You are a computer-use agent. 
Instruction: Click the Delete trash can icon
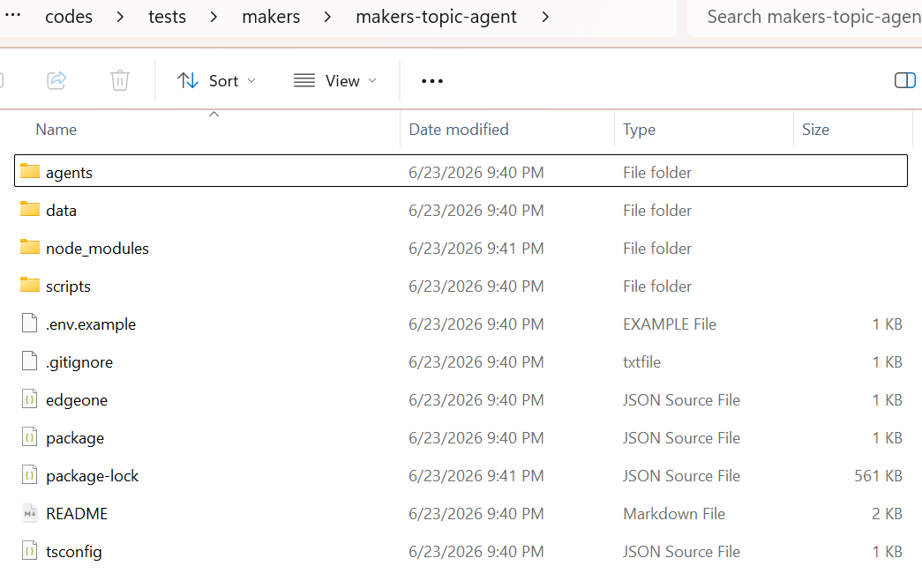click(x=120, y=80)
